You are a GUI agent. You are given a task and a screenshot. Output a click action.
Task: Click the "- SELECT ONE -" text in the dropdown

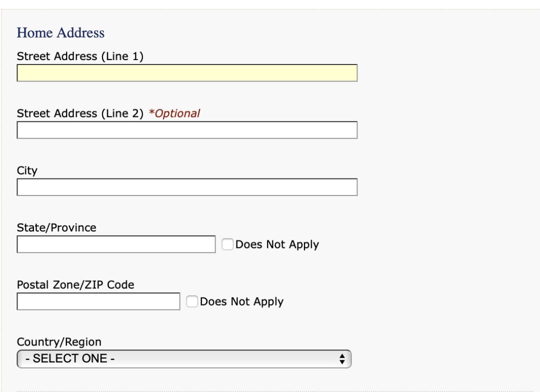(x=70, y=358)
